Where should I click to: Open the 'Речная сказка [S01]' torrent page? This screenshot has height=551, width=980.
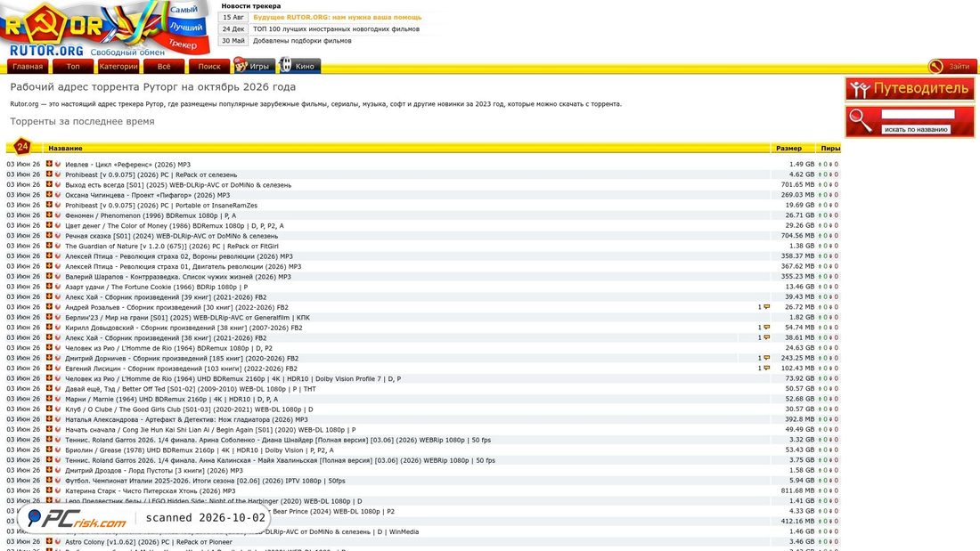point(171,236)
